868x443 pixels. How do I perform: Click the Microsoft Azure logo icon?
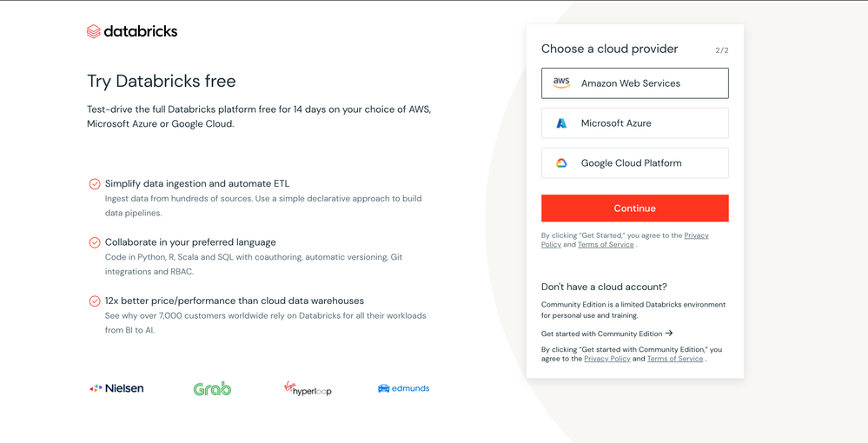point(561,123)
